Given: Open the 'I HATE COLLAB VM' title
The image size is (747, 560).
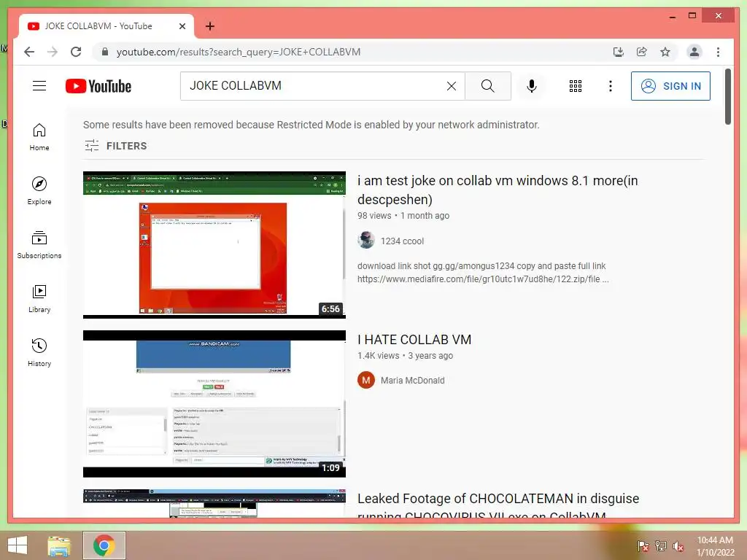Looking at the screenshot, I should tap(414, 340).
